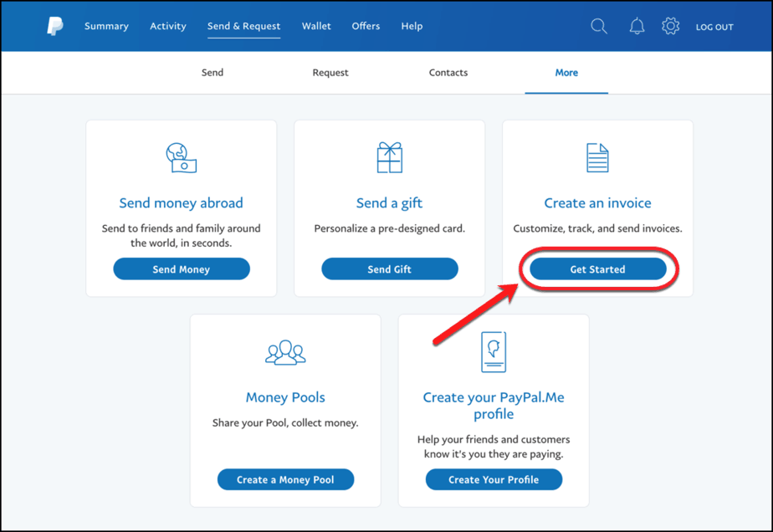
Task: Navigate to the Activity section
Action: coord(167,26)
